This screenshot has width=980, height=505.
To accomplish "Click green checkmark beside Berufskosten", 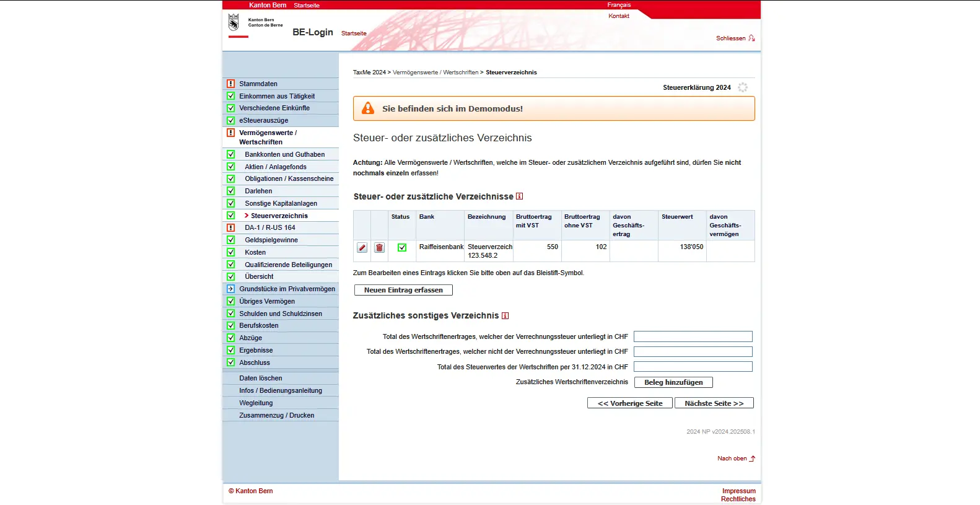I will pyautogui.click(x=231, y=326).
